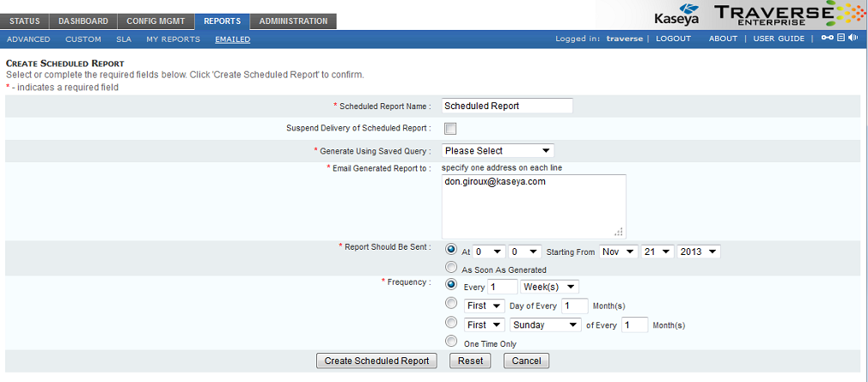This screenshot has height=382, width=868.
Task: Open the Administration tab
Action: [x=293, y=21]
